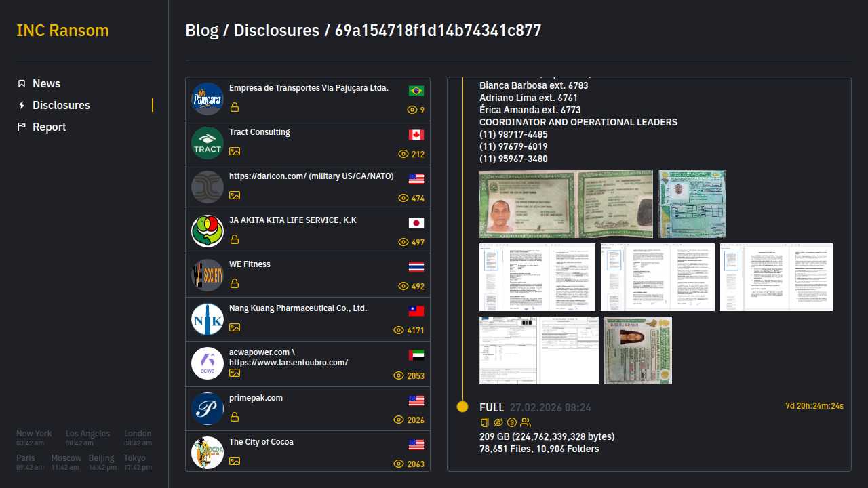
Task: Click the bookmark icon beside News
Action: 22,83
